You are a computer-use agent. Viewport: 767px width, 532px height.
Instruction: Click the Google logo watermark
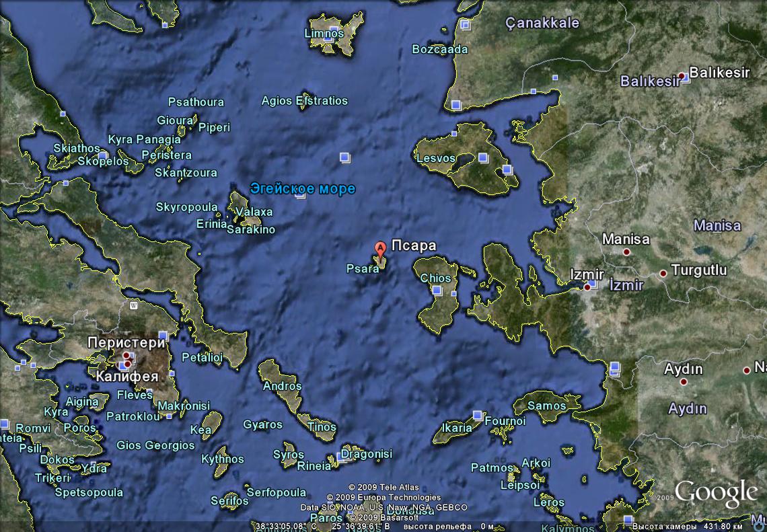pyautogui.click(x=716, y=494)
